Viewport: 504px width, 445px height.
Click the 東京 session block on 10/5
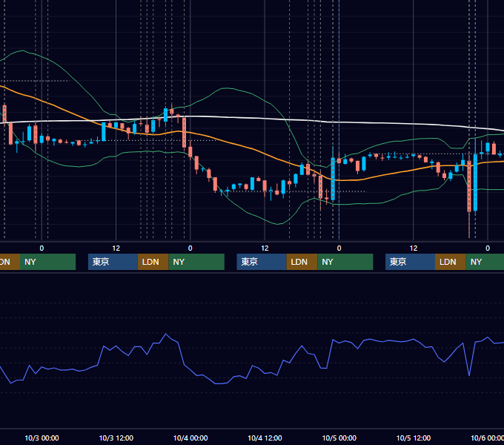tap(410, 262)
